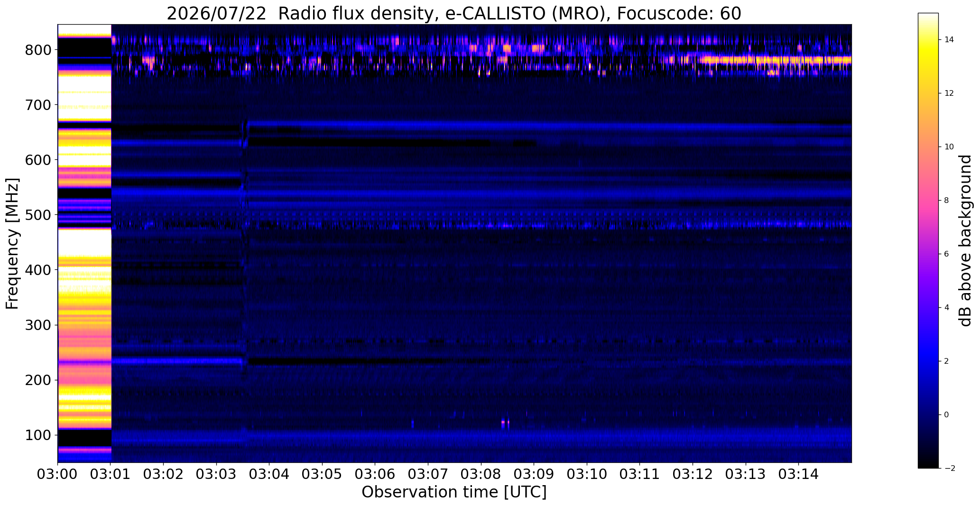The image size is (980, 506).
Task: Click the blue region of the colorbar near 2
Action: (x=928, y=361)
